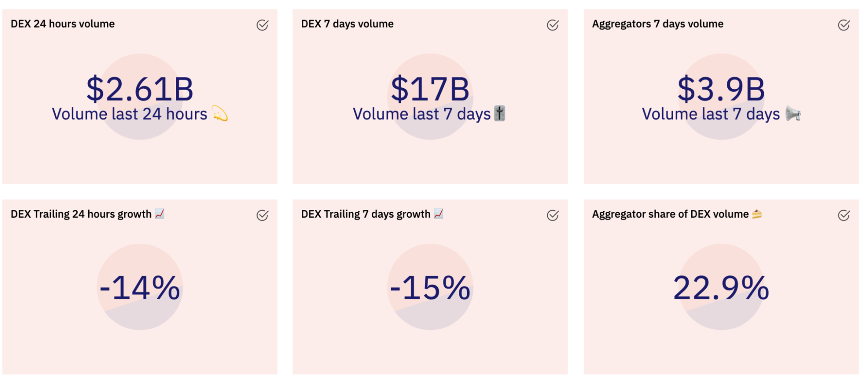Click the loudspeaker emoji on Aggregators volume card

[793, 113]
